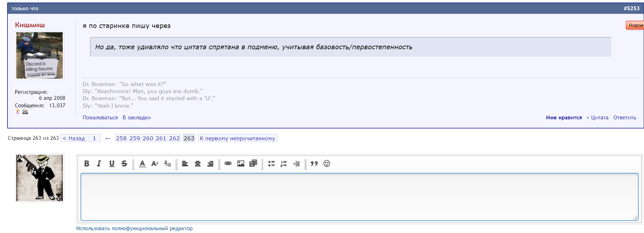This screenshot has width=644, height=233.
Task: Open the font family selector
Action: (167, 164)
